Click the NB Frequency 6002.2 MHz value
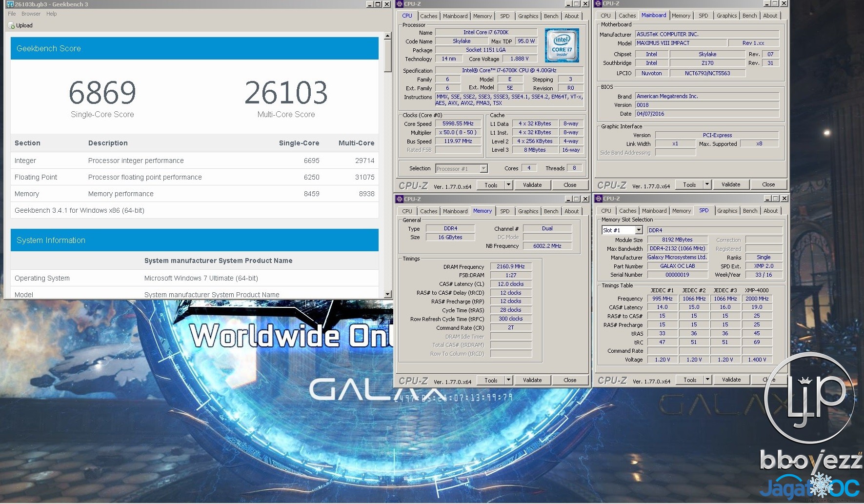The width and height of the screenshot is (864, 504). 547,246
